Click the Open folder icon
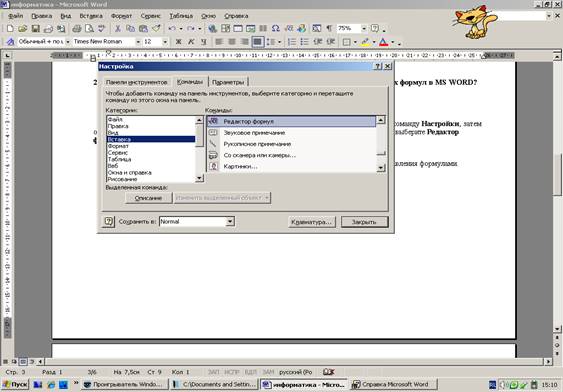This screenshot has width=563, height=392. click(x=23, y=28)
